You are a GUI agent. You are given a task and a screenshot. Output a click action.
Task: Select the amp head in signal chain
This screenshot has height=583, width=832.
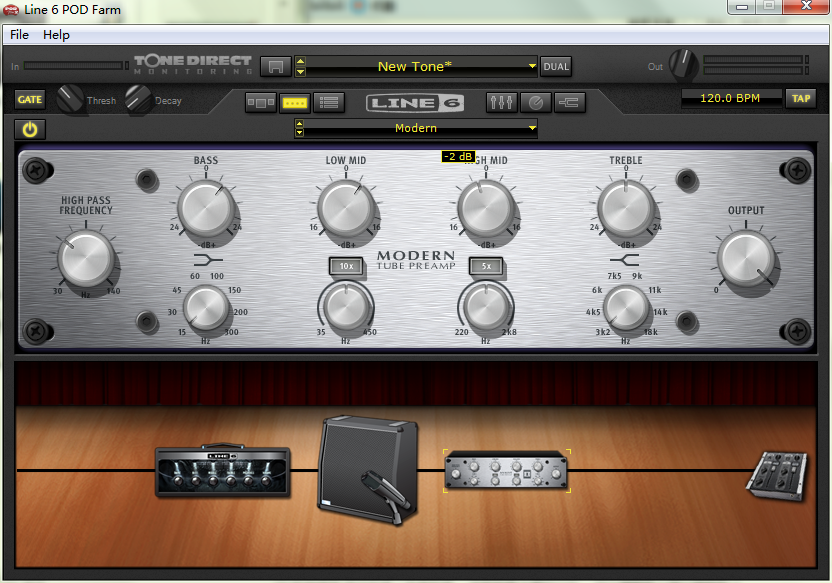[223, 471]
